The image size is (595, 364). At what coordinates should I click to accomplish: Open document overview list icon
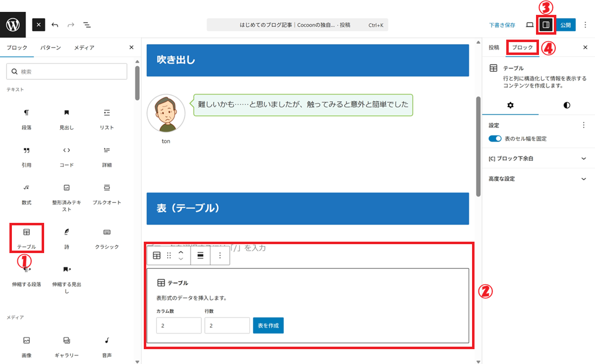point(87,25)
